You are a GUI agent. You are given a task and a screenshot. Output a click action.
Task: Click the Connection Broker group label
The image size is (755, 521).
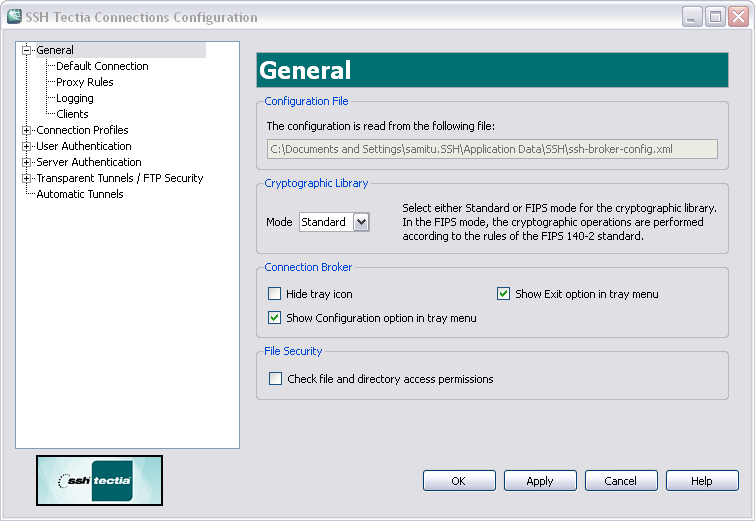tap(308, 267)
